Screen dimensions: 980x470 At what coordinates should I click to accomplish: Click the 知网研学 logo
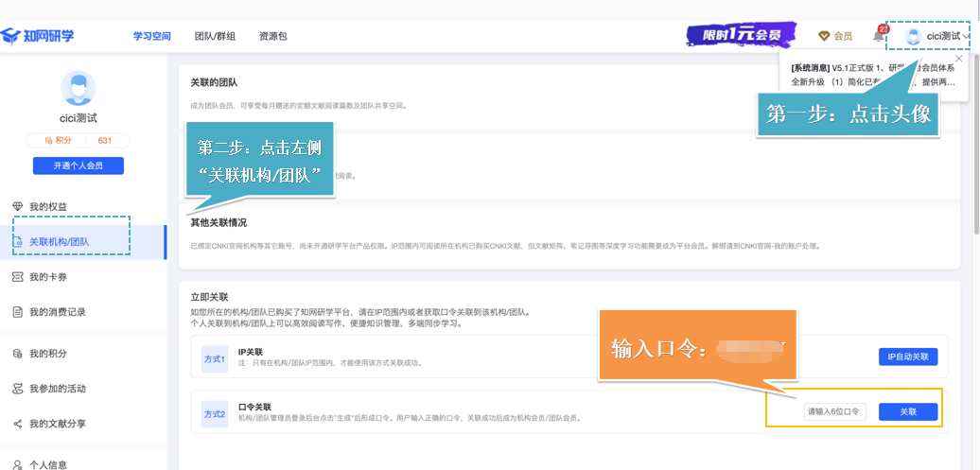coord(37,36)
